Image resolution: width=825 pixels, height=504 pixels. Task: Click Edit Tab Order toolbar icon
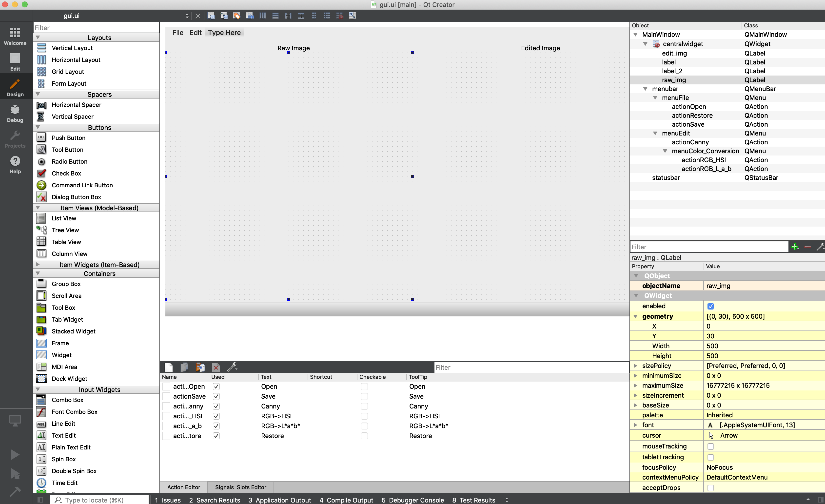(x=249, y=16)
